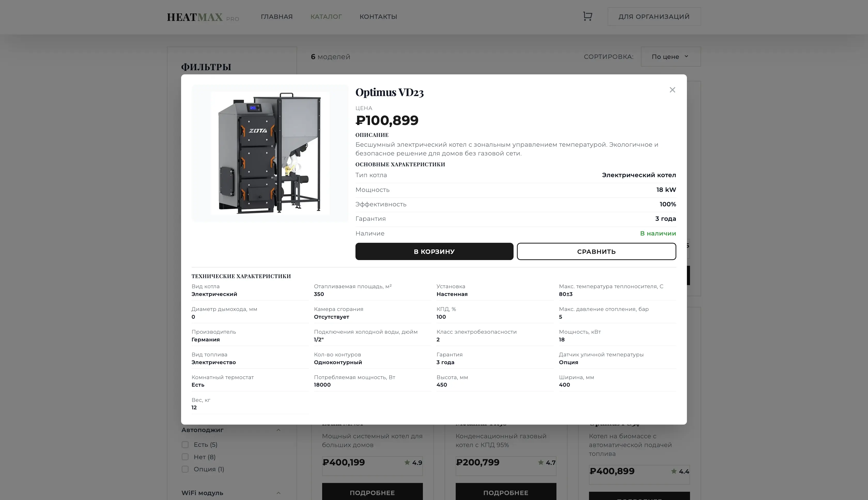Image resolution: width=868 pixels, height=500 pixels.
Task: Click the Zota boiler product image
Action: coord(270,153)
